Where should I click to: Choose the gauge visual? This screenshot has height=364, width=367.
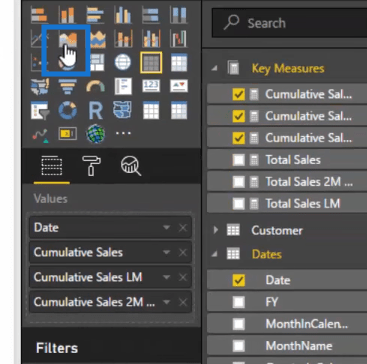(x=96, y=86)
